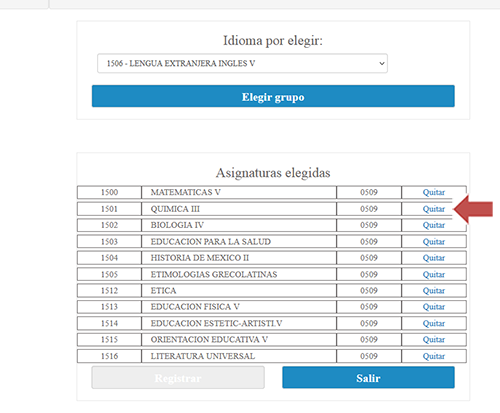Remove MATEMATICAS V with its Quitar link
500x413 pixels.
434,192
